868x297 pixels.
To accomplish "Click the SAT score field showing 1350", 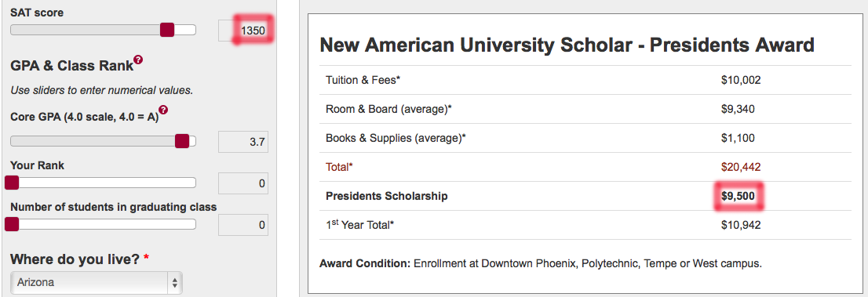I will [x=243, y=31].
